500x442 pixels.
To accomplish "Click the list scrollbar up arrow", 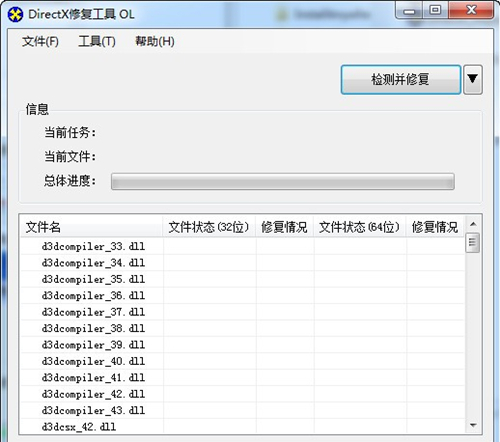I will (473, 224).
